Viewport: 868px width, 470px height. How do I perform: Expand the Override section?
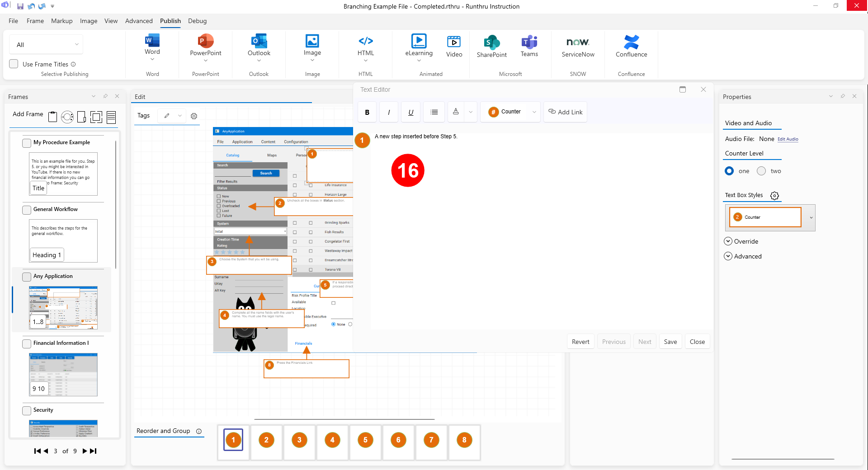point(728,241)
